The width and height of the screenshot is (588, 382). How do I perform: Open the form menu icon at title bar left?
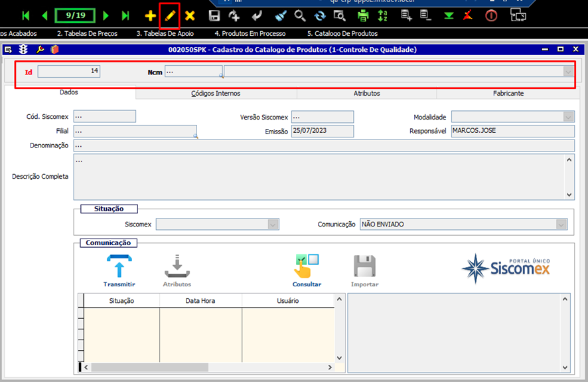[x=8, y=49]
